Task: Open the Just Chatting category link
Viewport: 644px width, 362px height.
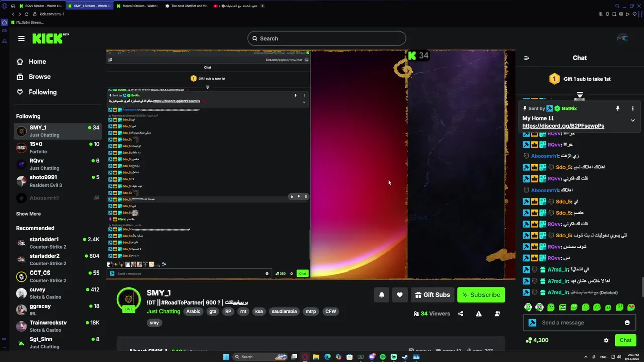Action: point(164,311)
